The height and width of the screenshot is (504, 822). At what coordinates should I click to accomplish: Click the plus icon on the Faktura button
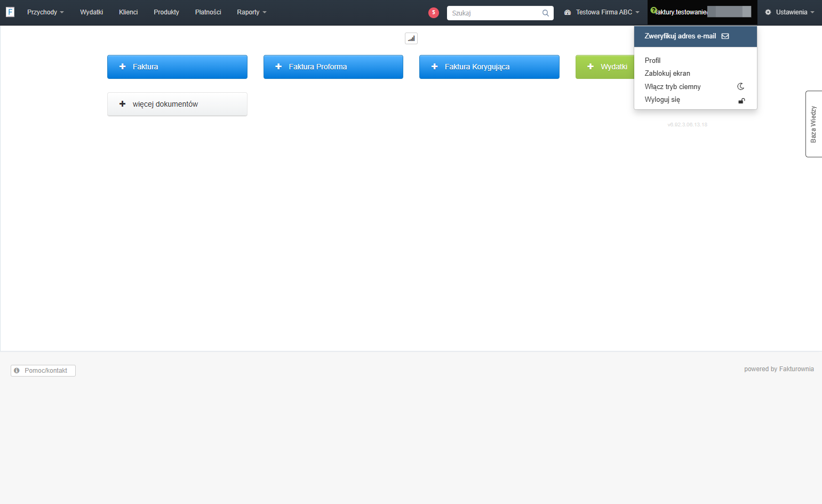(123, 67)
